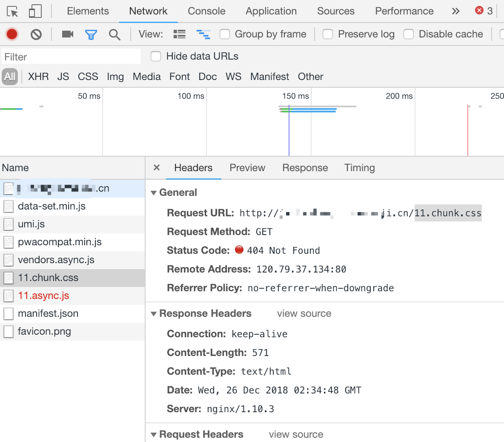Show the waterfall overview view
The width and height of the screenshot is (504, 442).
203,34
